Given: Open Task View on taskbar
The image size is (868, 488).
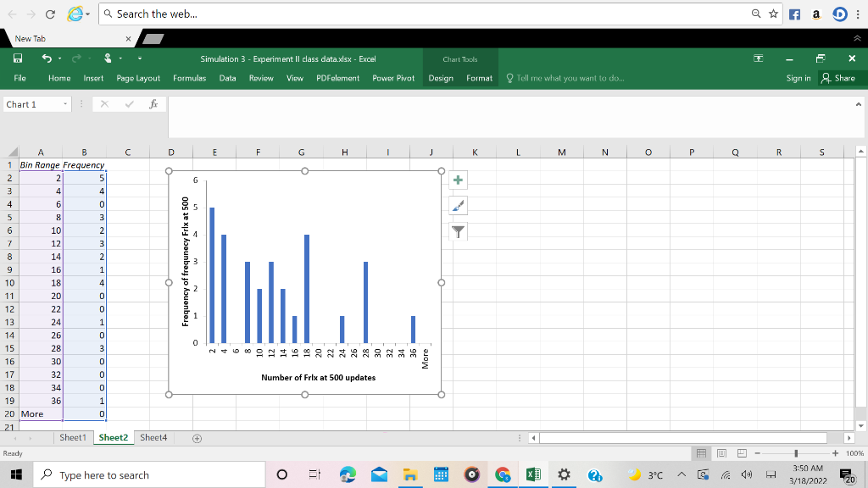Looking at the screenshot, I should pyautogui.click(x=314, y=474).
